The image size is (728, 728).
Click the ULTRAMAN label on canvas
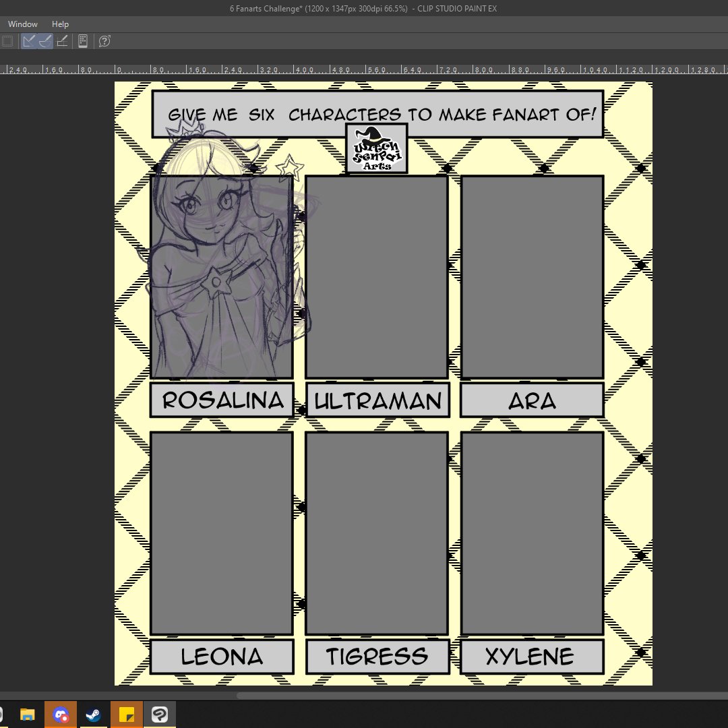click(x=377, y=400)
